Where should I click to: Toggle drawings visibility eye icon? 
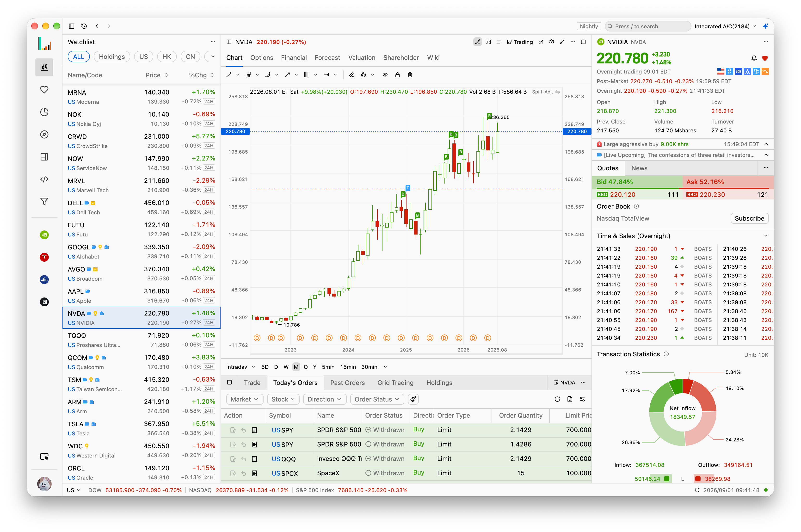[x=385, y=75]
